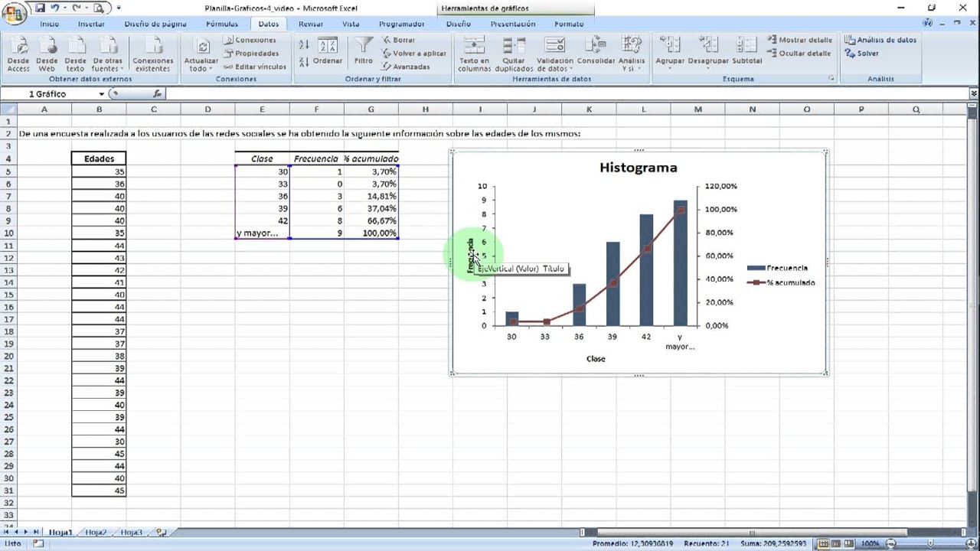This screenshot has width=980, height=551.
Task: Open Avanzadas filter options
Action: click(x=407, y=67)
